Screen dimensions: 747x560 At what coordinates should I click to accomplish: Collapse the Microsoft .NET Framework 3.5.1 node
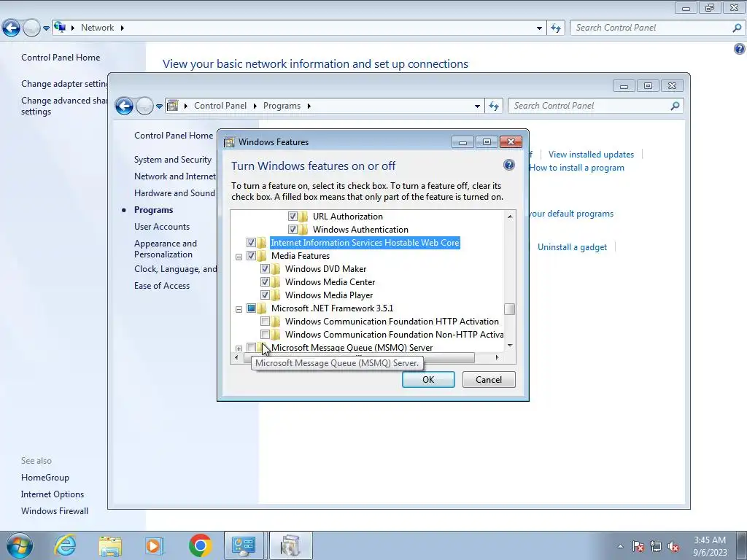(x=239, y=309)
